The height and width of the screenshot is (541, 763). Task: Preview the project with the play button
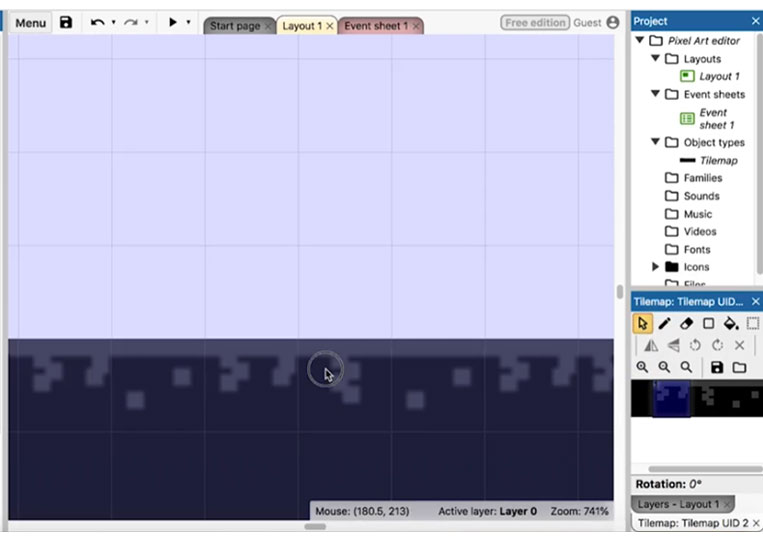[172, 22]
